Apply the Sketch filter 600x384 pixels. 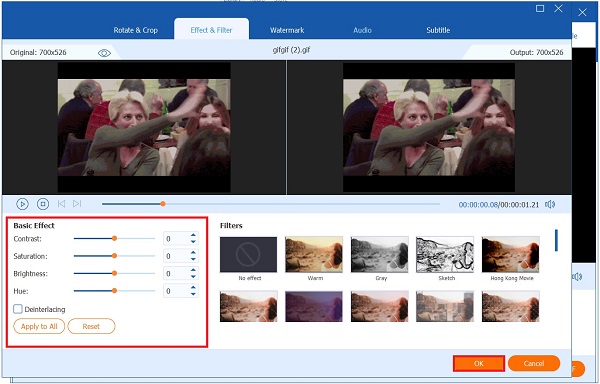(x=445, y=254)
